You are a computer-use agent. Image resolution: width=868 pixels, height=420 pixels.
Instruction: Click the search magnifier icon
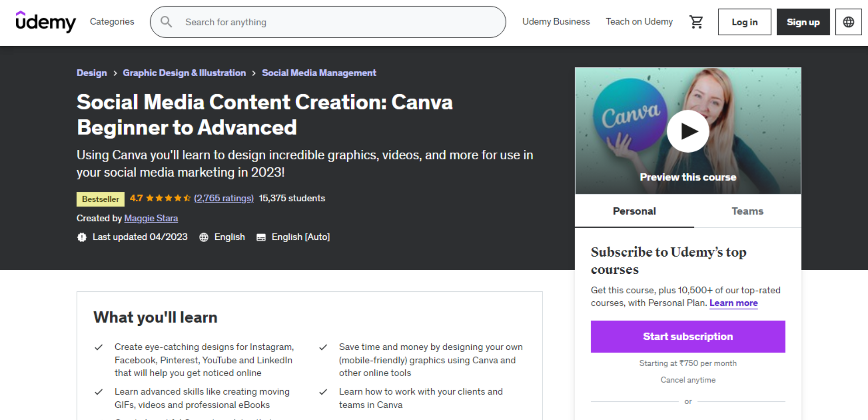pyautogui.click(x=166, y=22)
